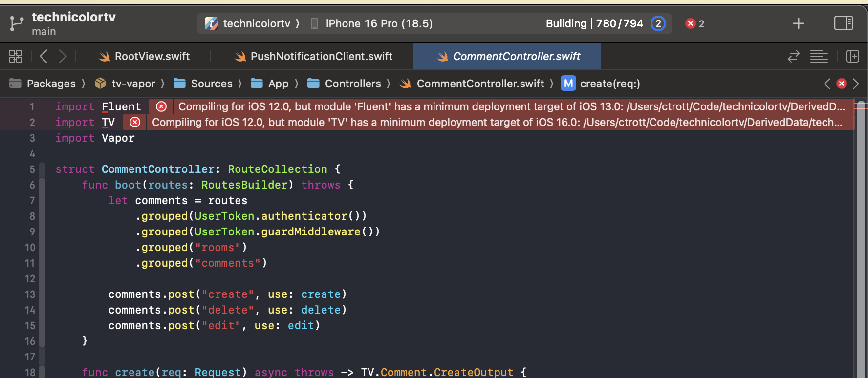This screenshot has height=378, width=868.
Task: Open Packages breadcrumb in jump bar
Action: [43, 84]
